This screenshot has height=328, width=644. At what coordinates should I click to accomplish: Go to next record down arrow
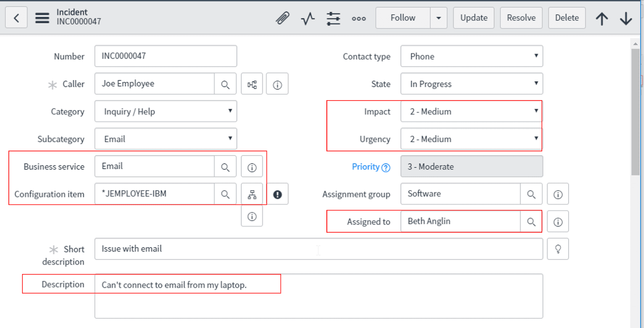(626, 19)
